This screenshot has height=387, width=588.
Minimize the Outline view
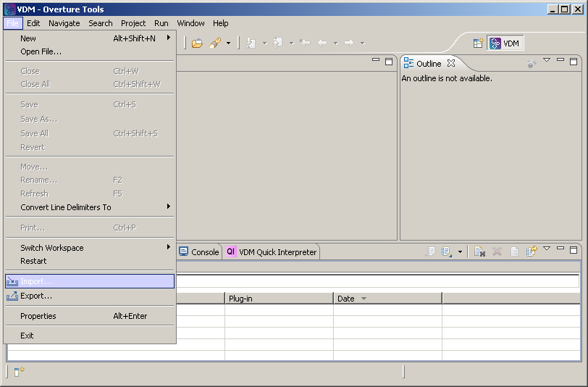coord(560,59)
